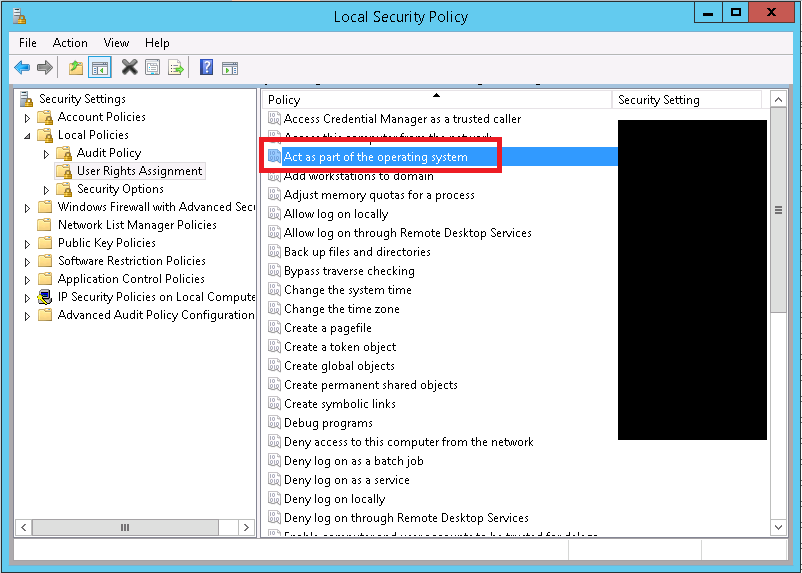Click the icon beside Create symbolic links
This screenshot has width=802, height=573.
coord(275,404)
